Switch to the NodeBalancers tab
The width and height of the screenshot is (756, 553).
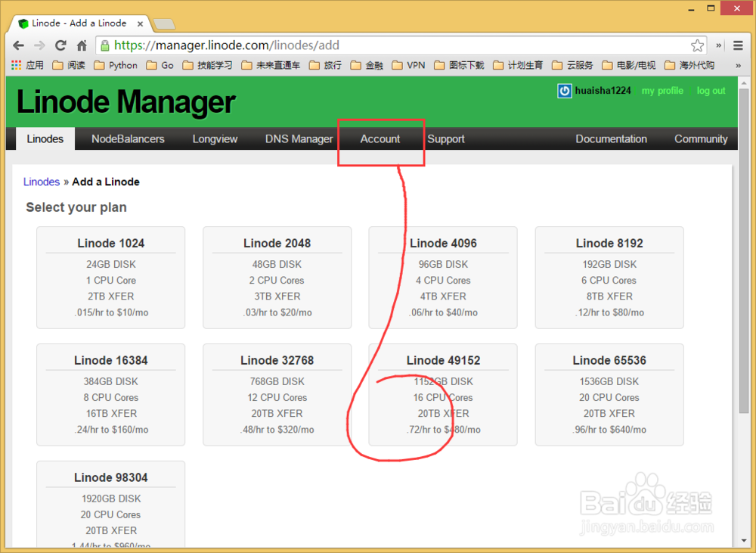click(128, 139)
